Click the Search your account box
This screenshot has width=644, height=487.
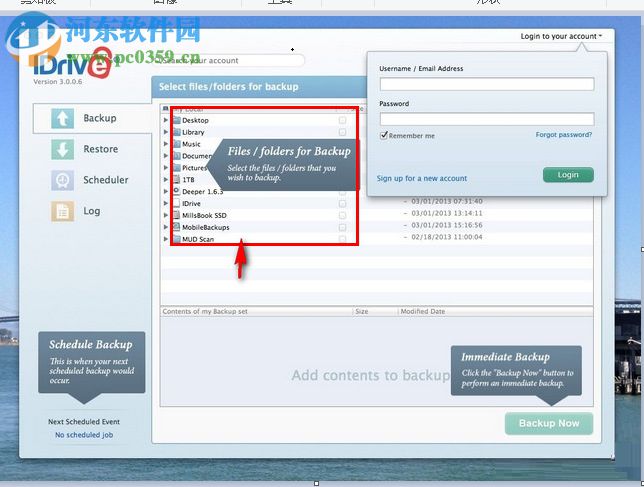click(230, 60)
